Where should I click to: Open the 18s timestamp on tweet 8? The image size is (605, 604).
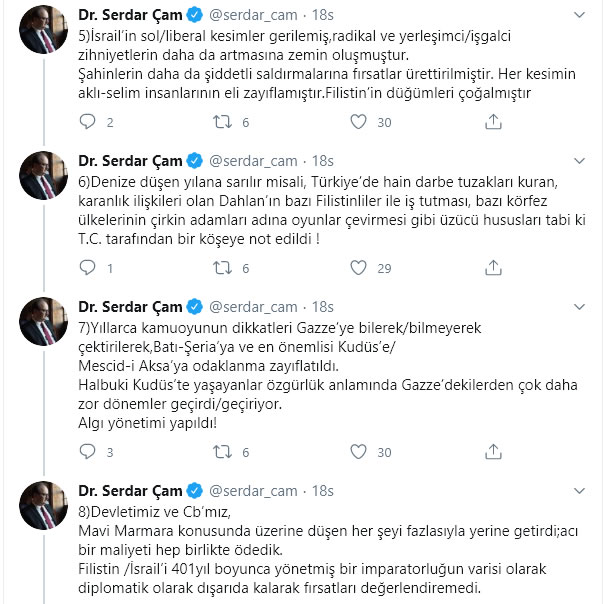coord(323,491)
